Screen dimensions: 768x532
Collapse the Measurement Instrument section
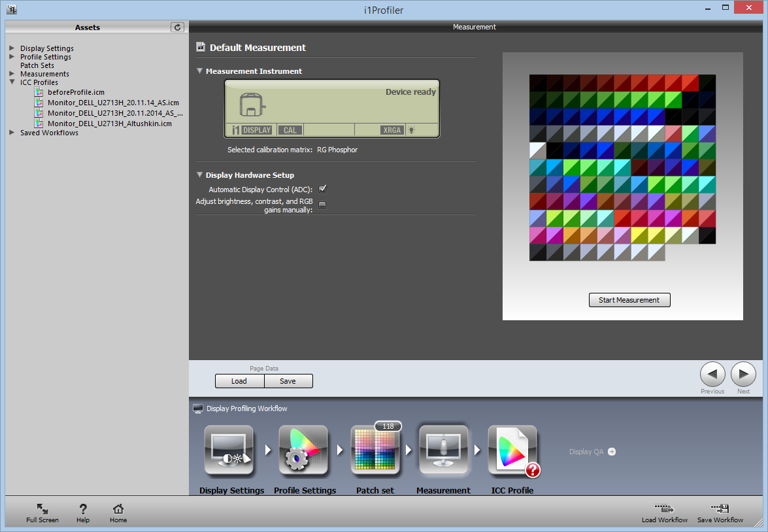pos(199,71)
